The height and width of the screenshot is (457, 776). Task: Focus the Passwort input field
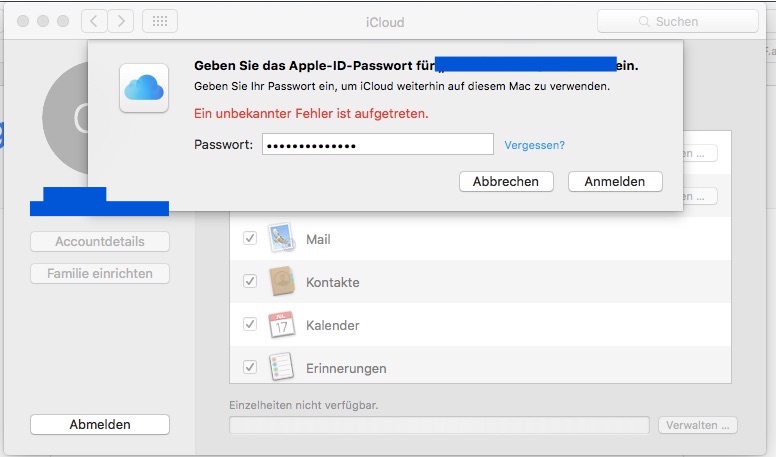(x=378, y=145)
